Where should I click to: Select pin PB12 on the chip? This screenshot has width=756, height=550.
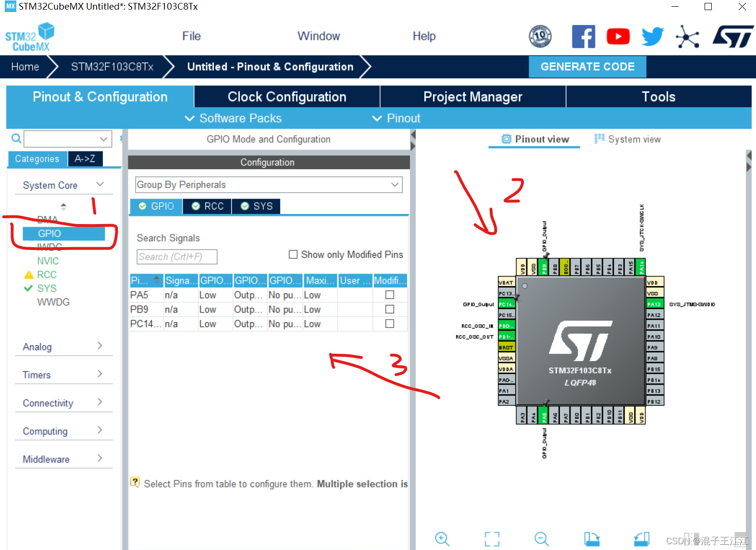tap(655, 401)
